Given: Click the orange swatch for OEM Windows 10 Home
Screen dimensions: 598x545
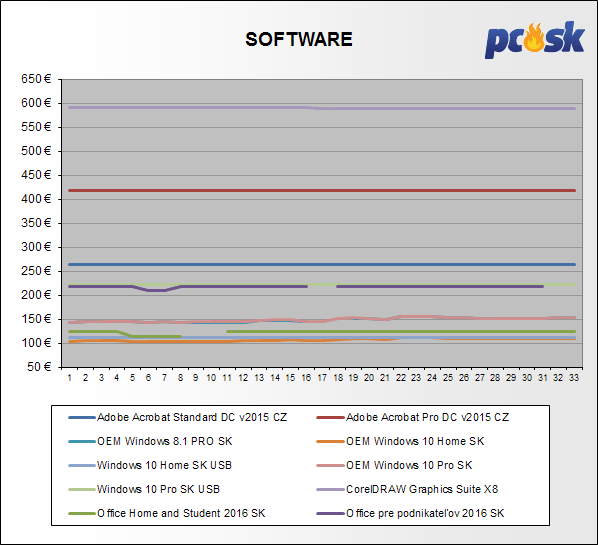Looking at the screenshot, I should pyautogui.click(x=330, y=442).
